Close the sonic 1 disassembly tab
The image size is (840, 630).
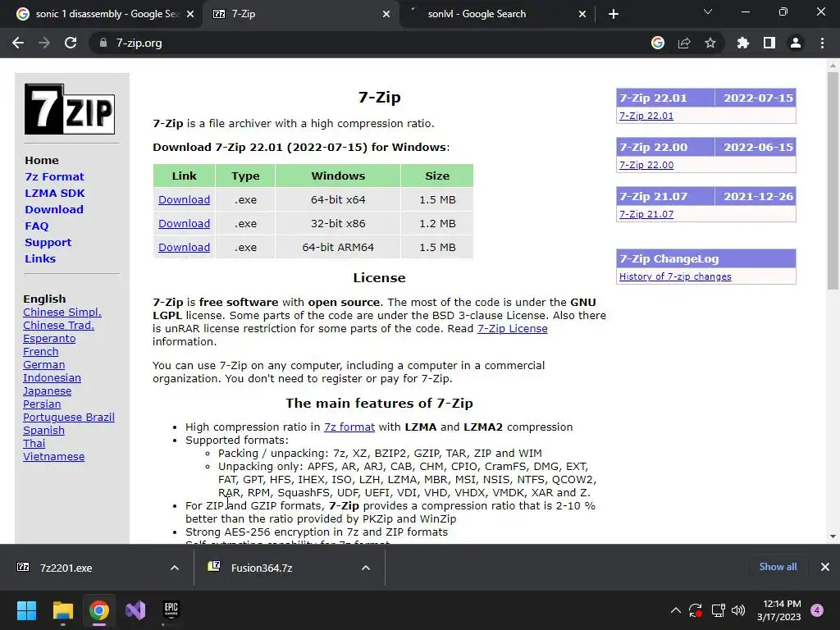click(190, 14)
